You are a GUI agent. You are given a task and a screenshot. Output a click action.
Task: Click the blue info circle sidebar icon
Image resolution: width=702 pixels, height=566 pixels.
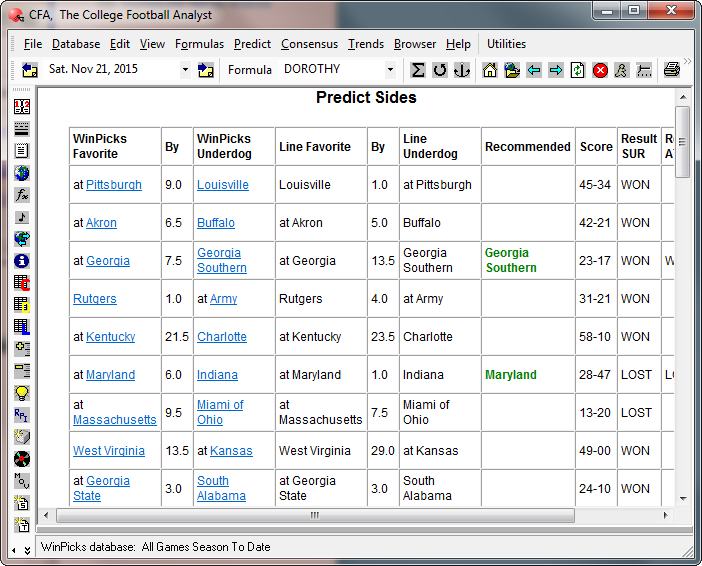21,261
